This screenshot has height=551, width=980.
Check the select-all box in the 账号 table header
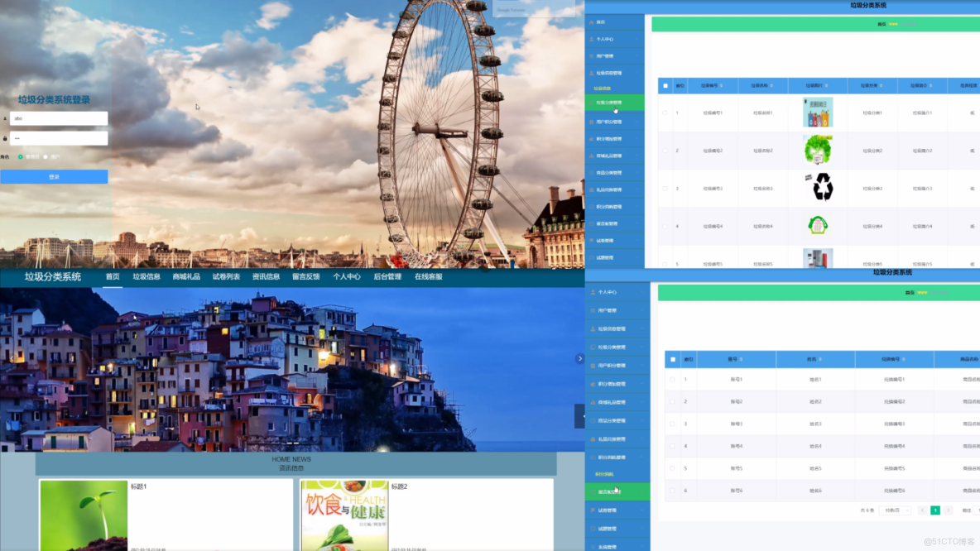coord(673,359)
